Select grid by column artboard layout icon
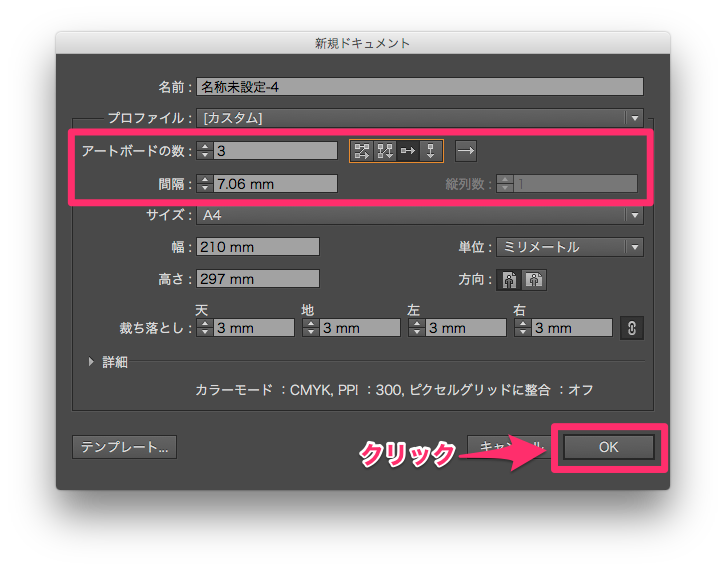 (x=385, y=151)
